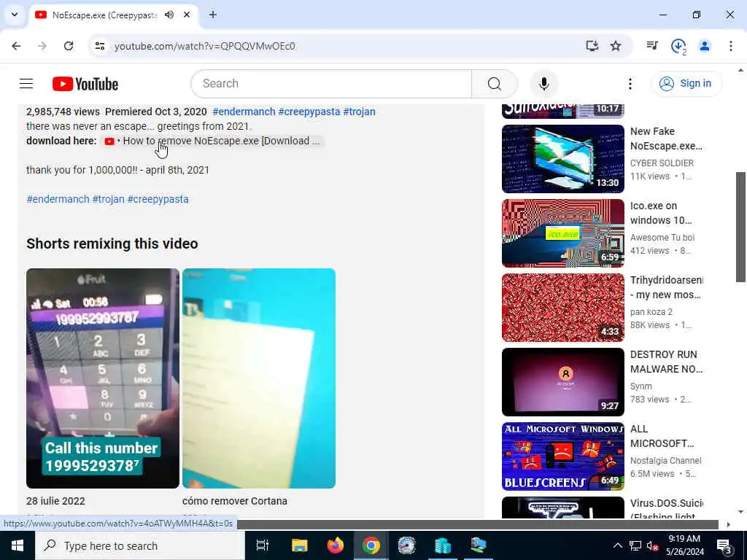The width and height of the screenshot is (747, 560).
Task: Expand the tab search dropdown
Action: [15, 15]
